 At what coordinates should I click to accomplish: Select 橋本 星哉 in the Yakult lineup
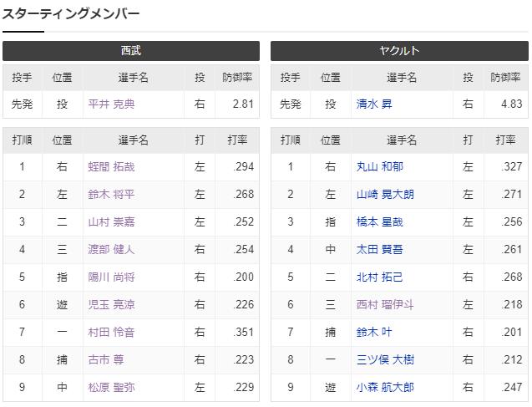[x=379, y=222]
